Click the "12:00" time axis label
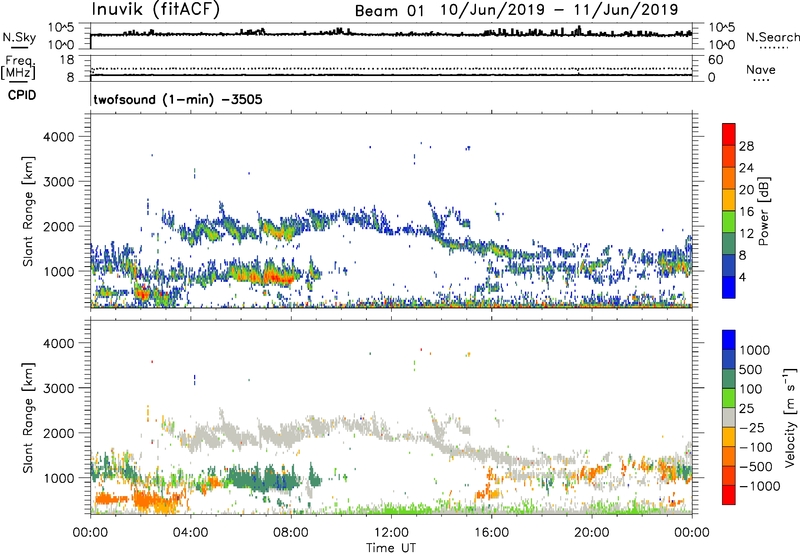The height and width of the screenshot is (554, 800). (391, 533)
